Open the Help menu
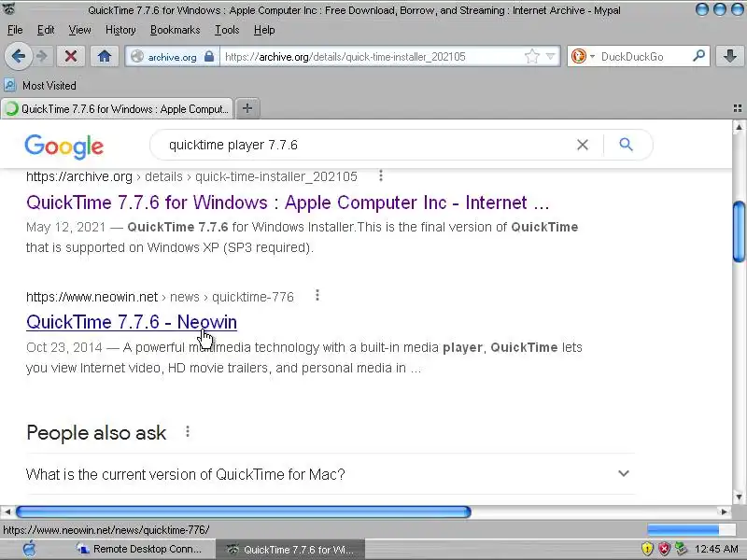747x560 pixels. coord(264,30)
